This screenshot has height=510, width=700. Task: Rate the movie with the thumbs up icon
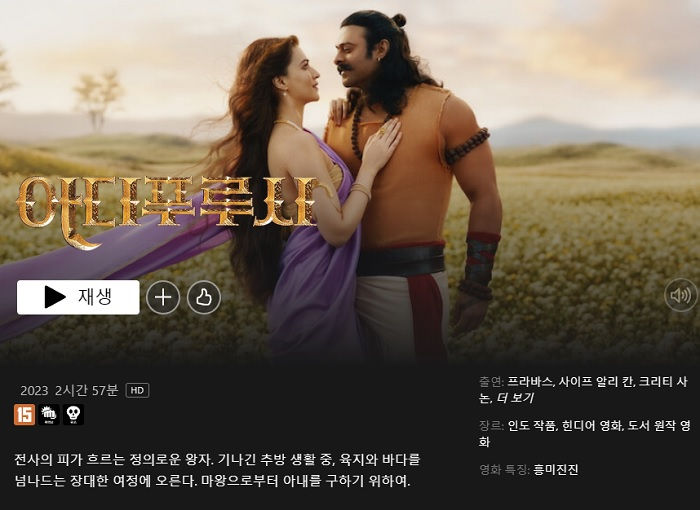tap(204, 297)
